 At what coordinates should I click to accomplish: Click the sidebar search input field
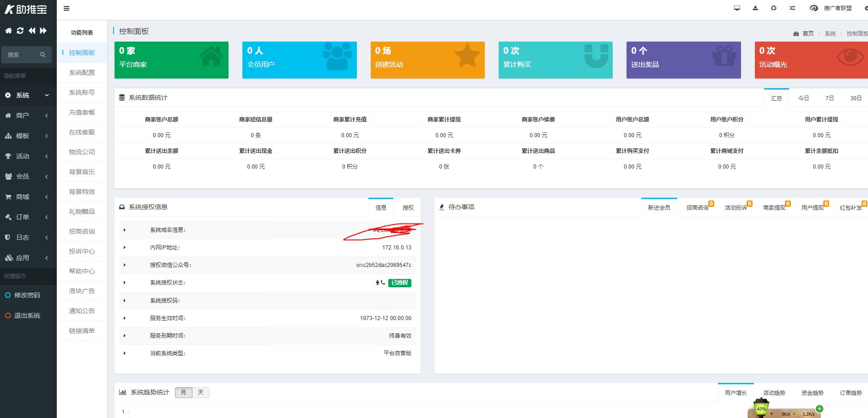22,55
